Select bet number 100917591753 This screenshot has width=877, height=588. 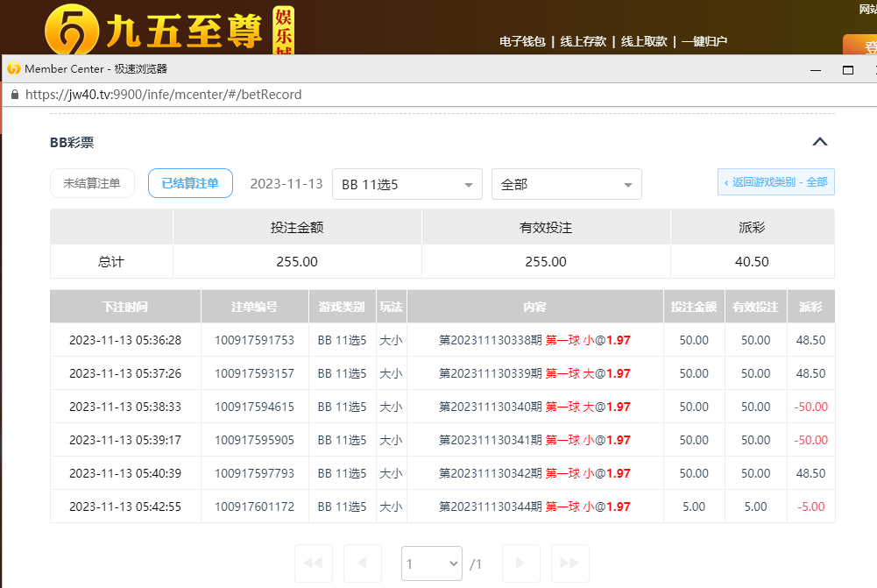(254, 340)
